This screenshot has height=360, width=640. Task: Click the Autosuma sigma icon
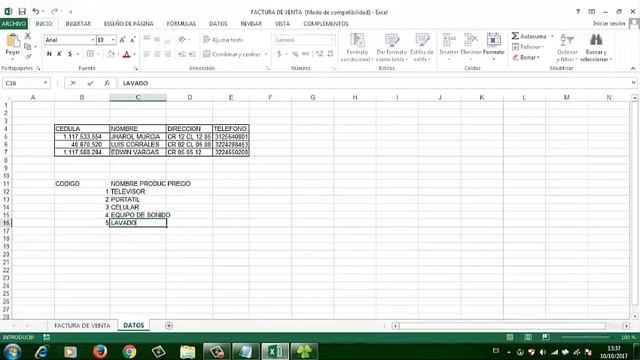click(516, 36)
